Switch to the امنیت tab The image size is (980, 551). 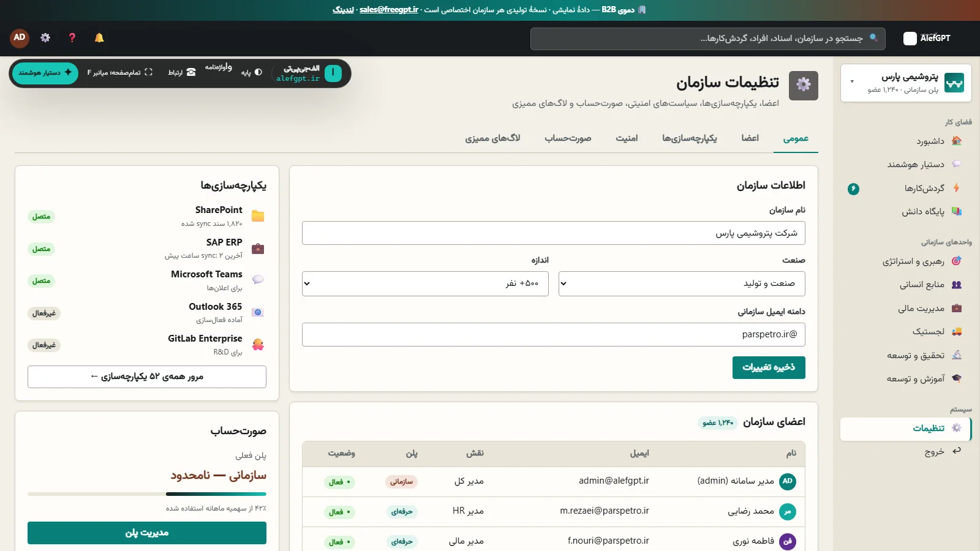(x=627, y=138)
